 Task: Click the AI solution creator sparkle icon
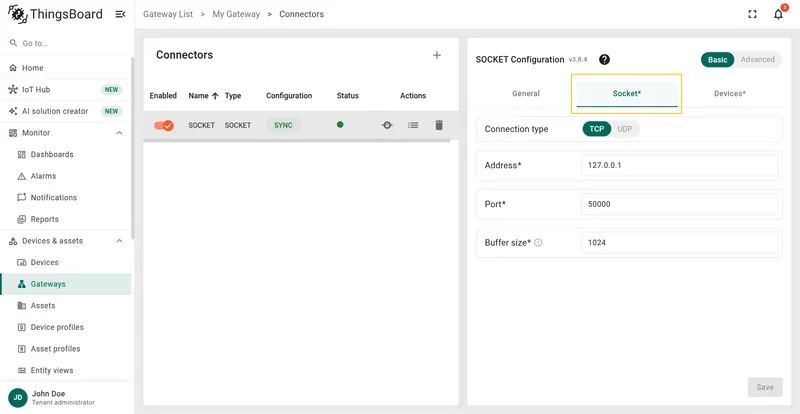click(x=13, y=111)
